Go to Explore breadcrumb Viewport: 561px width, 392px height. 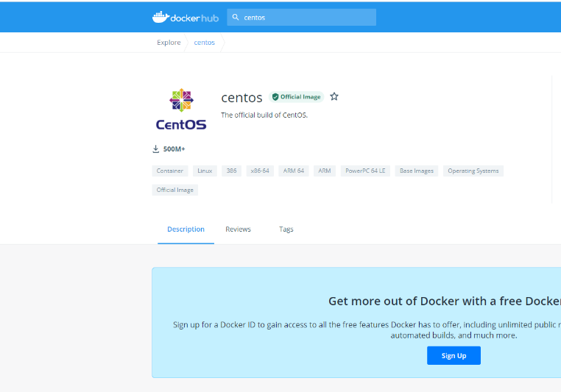click(x=169, y=43)
